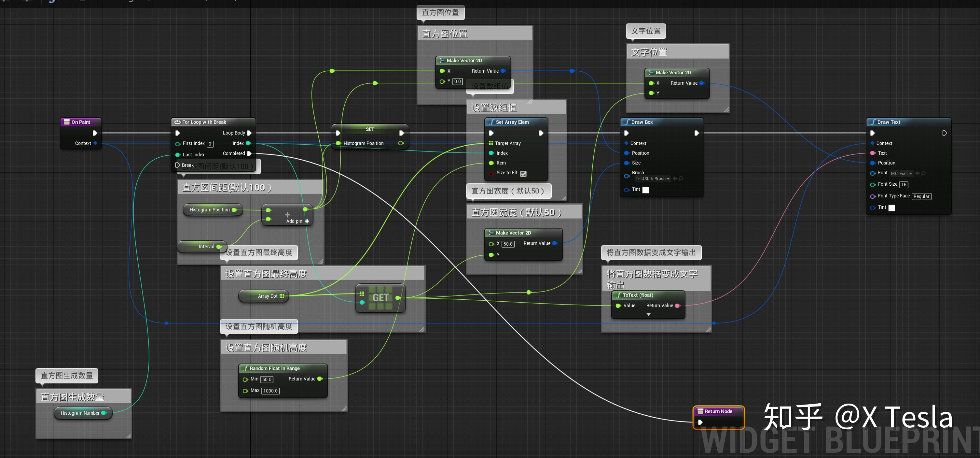Edit the Font Size 16 input field
The image size is (980, 458).
tap(904, 184)
